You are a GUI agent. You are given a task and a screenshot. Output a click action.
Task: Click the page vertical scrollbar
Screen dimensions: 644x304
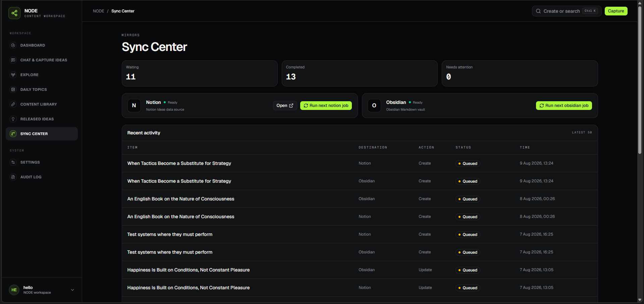point(640,80)
